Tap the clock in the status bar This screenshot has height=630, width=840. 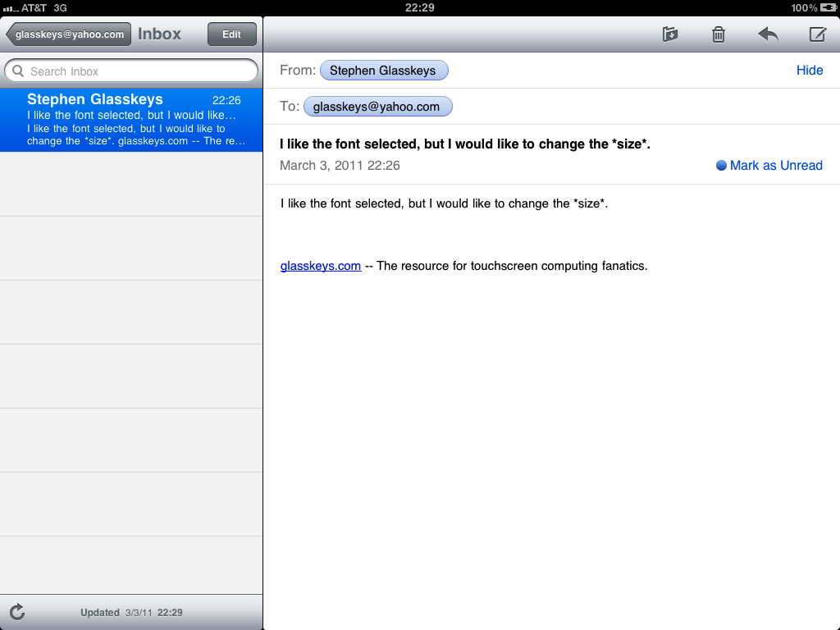[x=419, y=7]
